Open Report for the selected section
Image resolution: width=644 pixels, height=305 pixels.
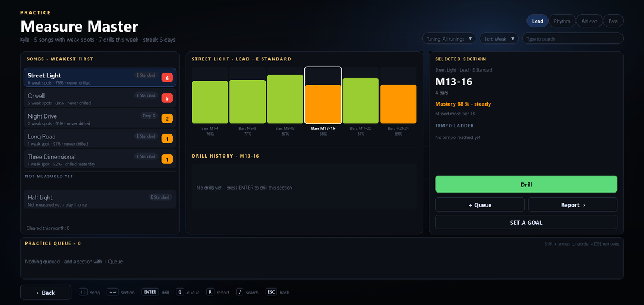(572, 204)
